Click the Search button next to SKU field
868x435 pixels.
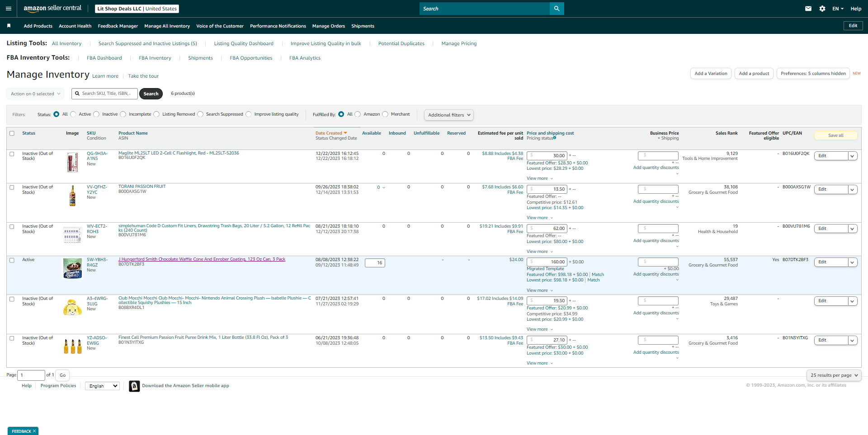[151, 94]
